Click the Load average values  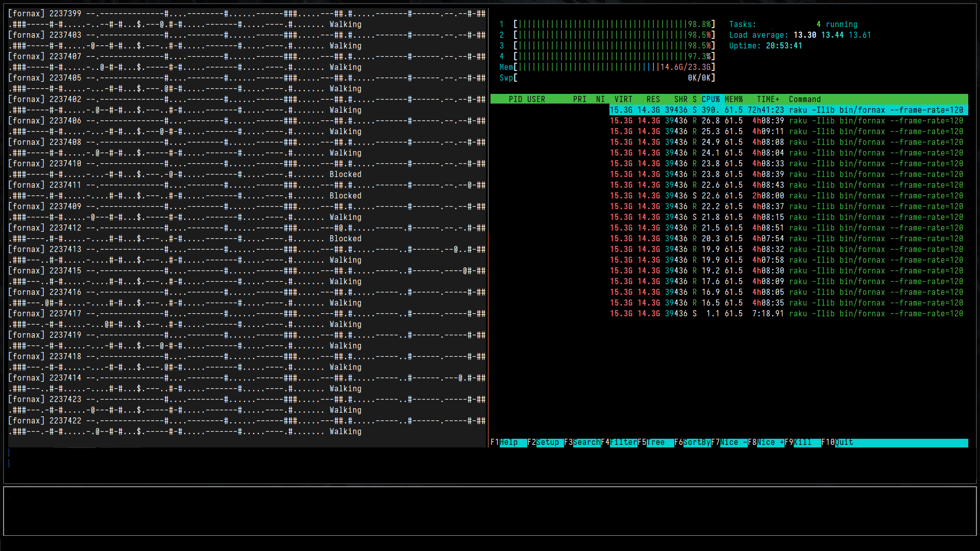(832, 35)
